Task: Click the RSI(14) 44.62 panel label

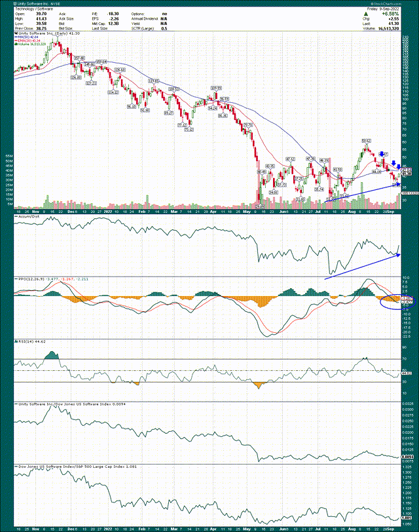Action: pyautogui.click(x=30, y=341)
